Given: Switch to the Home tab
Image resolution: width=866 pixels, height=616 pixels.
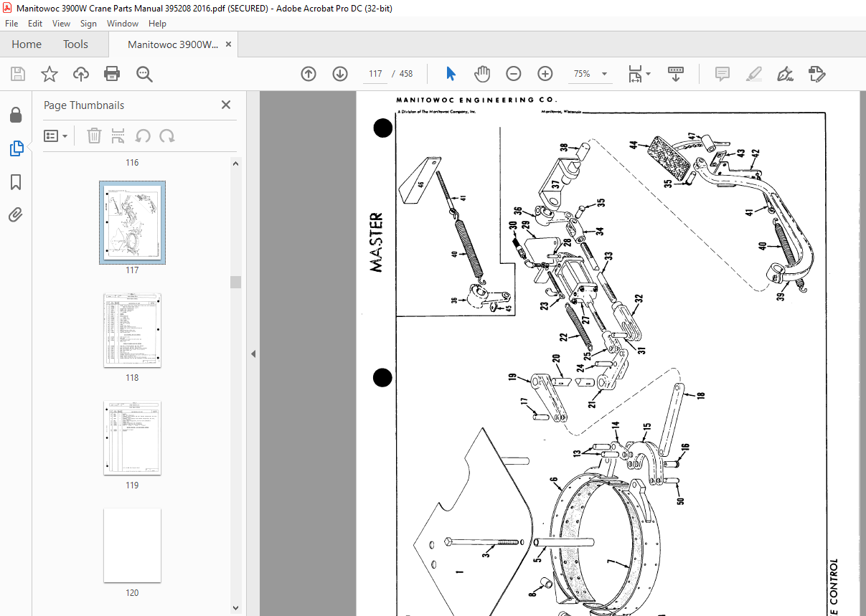Looking at the screenshot, I should coord(27,44).
